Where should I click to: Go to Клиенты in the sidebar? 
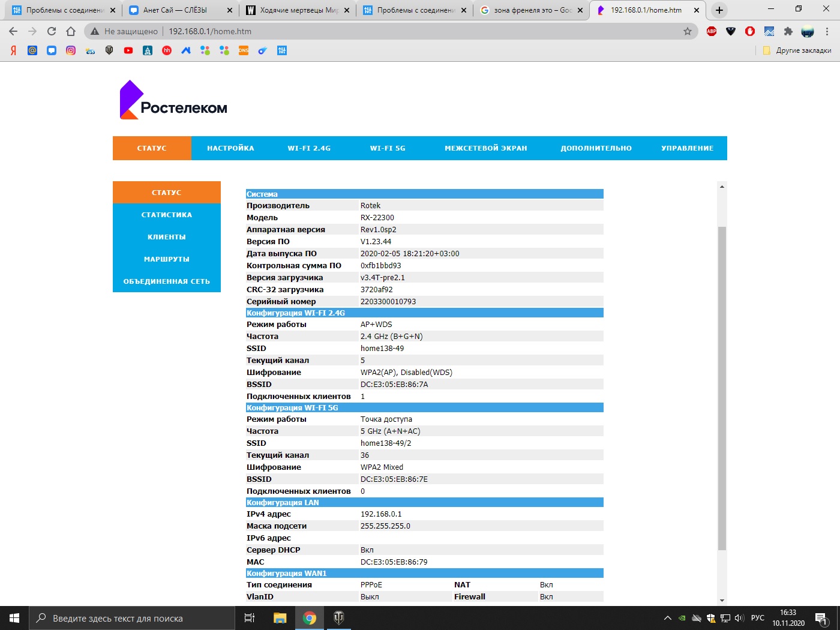[x=167, y=237]
